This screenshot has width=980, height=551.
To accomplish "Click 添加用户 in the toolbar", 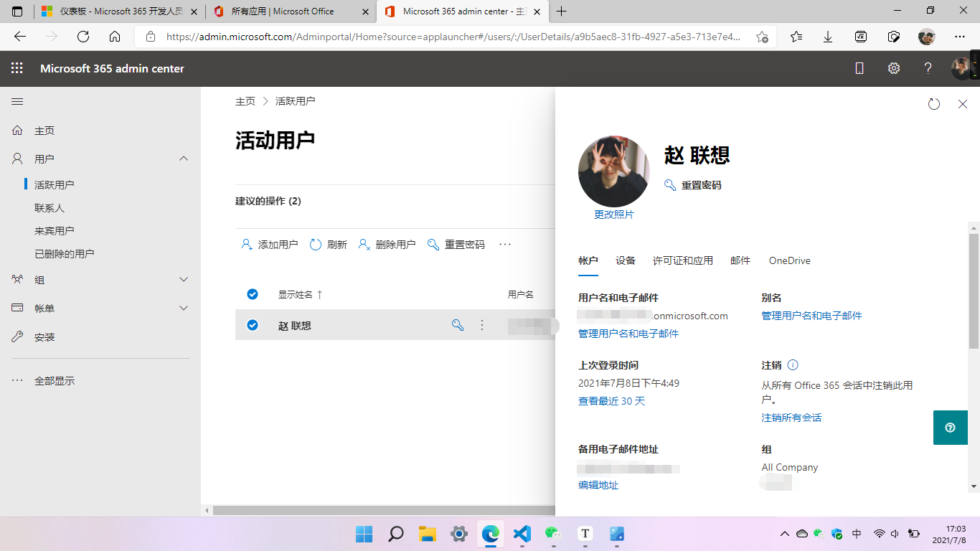I will 269,245.
